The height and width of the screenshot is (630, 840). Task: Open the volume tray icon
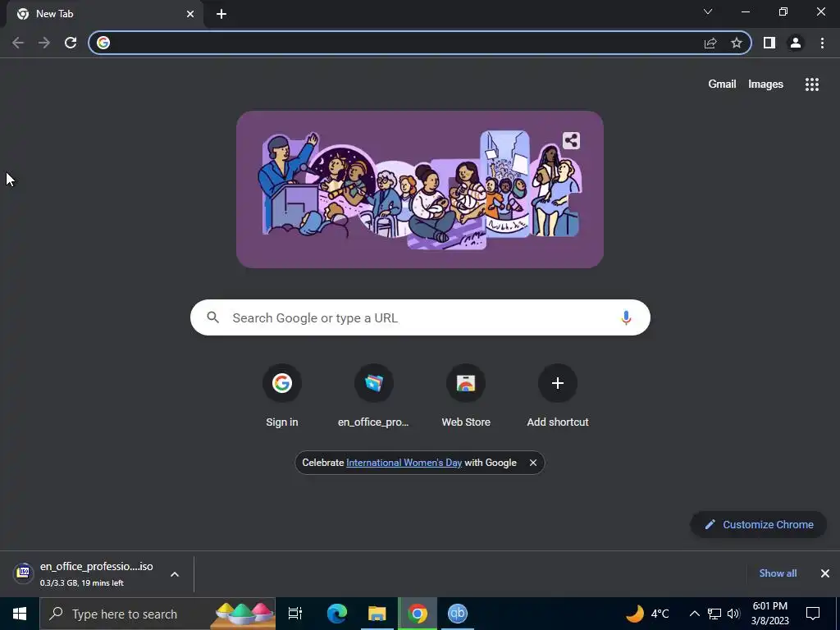(x=733, y=614)
